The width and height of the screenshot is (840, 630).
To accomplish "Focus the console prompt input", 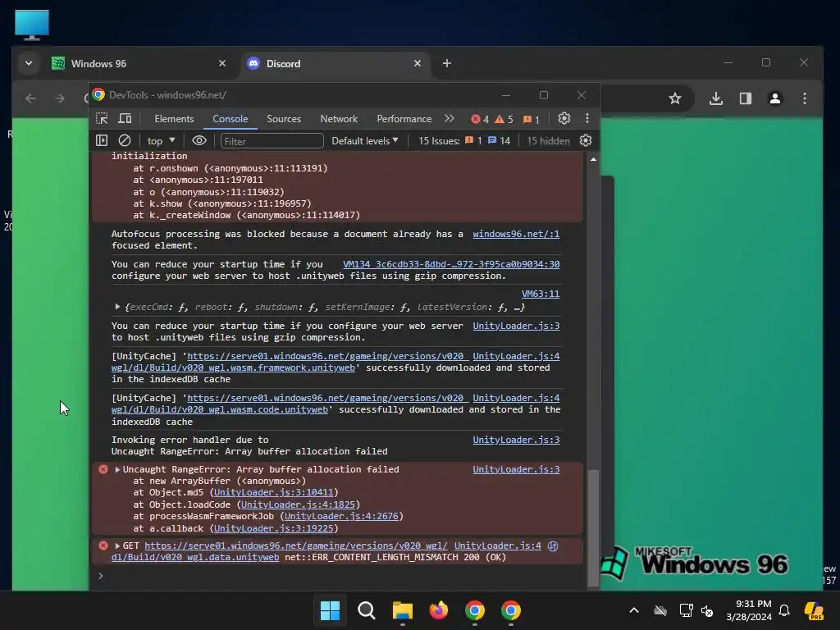I will point(343,576).
